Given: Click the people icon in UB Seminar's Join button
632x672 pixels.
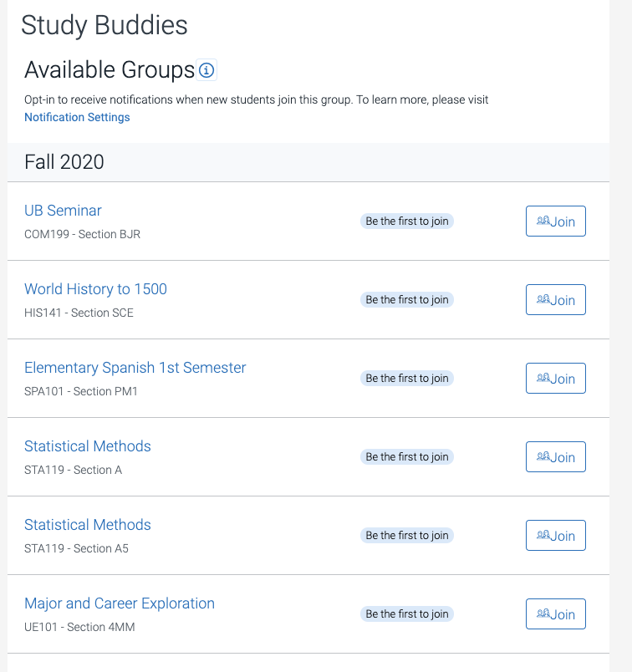Looking at the screenshot, I should pos(543,221).
